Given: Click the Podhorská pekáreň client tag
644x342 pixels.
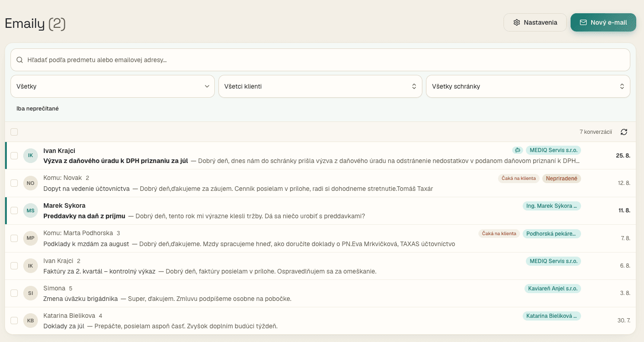Looking at the screenshot, I should click(x=552, y=233).
